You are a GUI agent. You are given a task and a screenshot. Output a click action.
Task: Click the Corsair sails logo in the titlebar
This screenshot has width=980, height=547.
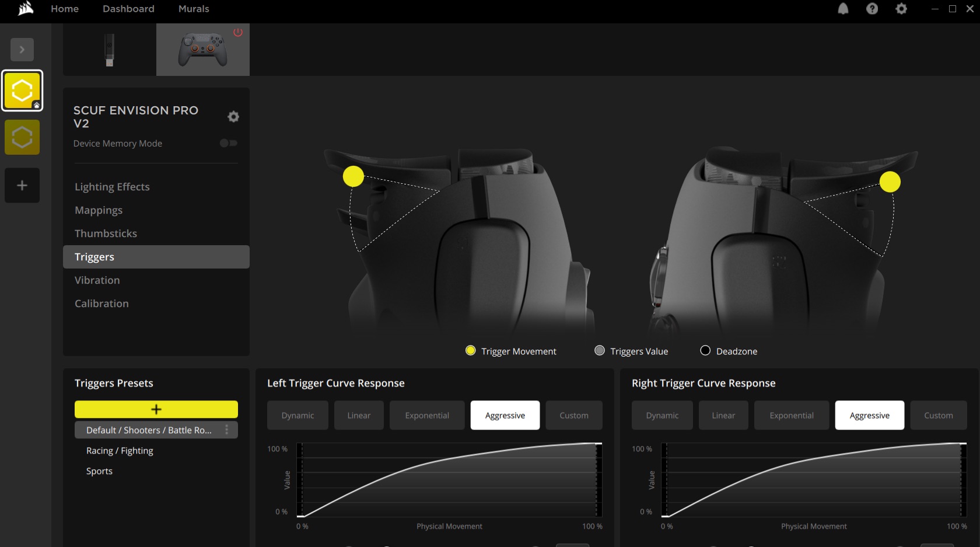click(24, 9)
